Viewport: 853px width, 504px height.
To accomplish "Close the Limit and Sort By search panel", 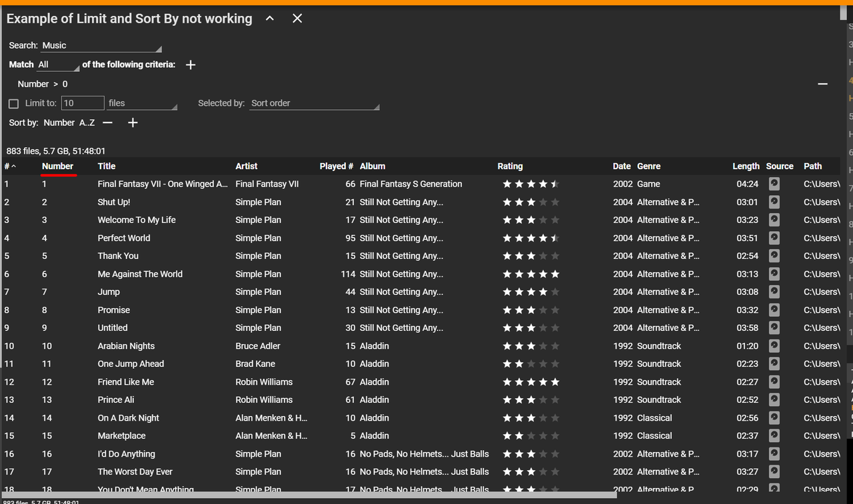I will coord(297,19).
